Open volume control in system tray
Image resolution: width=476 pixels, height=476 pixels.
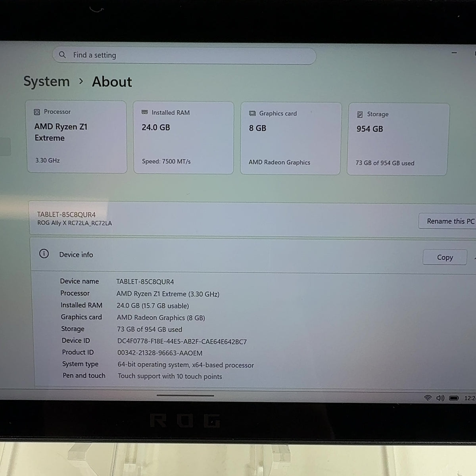pos(440,397)
